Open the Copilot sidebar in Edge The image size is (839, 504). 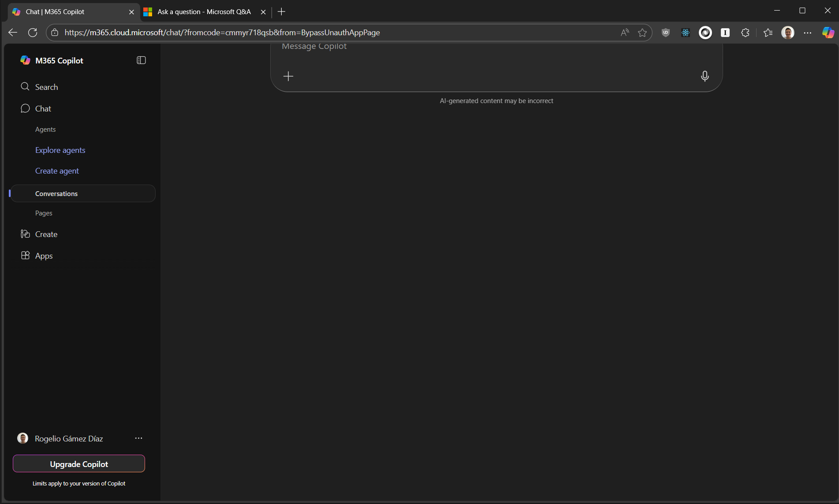click(x=828, y=33)
